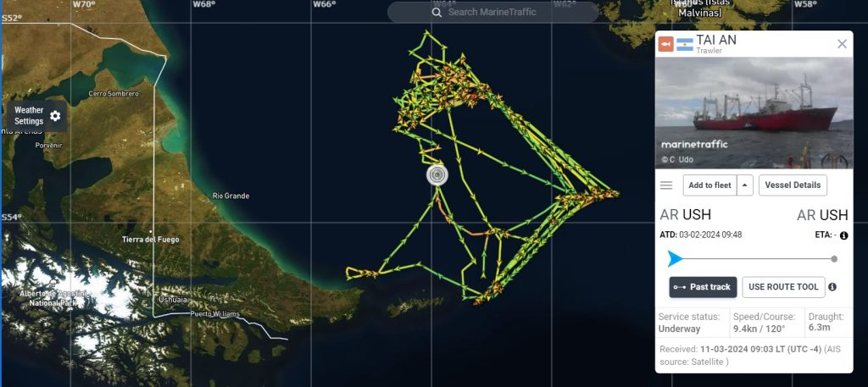Select the vessel position marker on map
Image resolution: width=868 pixels, height=387 pixels.
(437, 175)
